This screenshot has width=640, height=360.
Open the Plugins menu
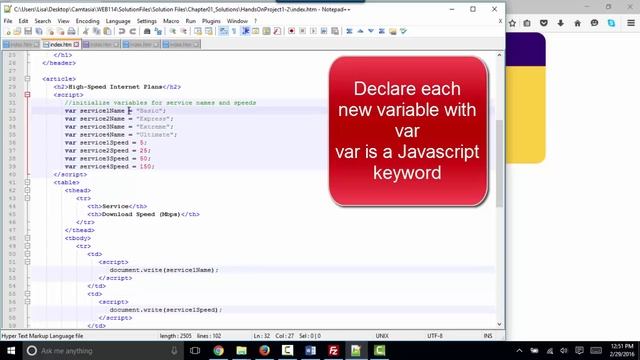(211, 21)
